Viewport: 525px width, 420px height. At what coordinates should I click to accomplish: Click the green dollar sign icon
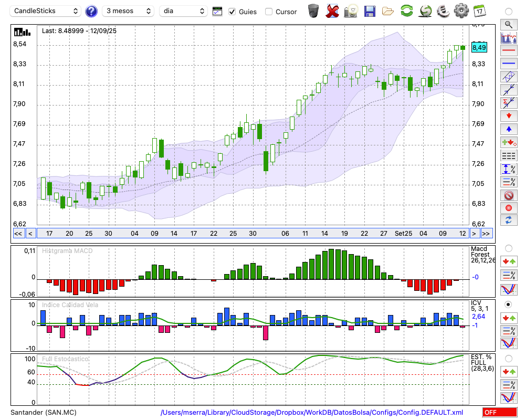coord(425,11)
